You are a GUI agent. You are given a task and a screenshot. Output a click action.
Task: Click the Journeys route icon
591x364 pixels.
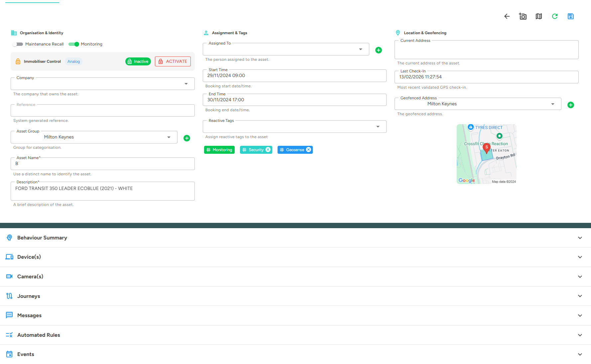click(9, 296)
